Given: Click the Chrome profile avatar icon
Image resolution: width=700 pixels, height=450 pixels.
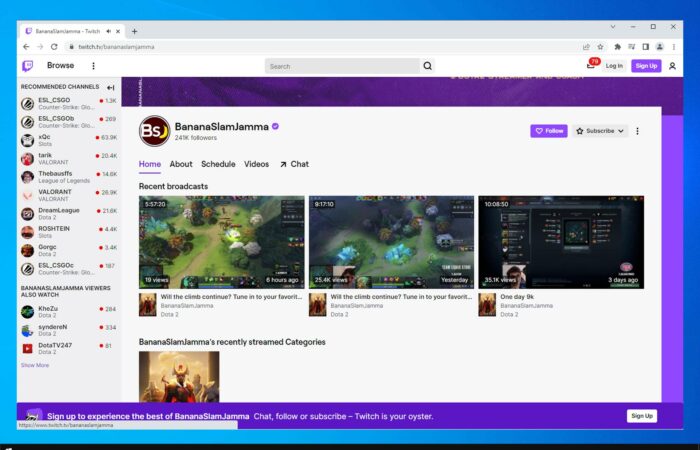Looking at the screenshot, I should [659, 47].
